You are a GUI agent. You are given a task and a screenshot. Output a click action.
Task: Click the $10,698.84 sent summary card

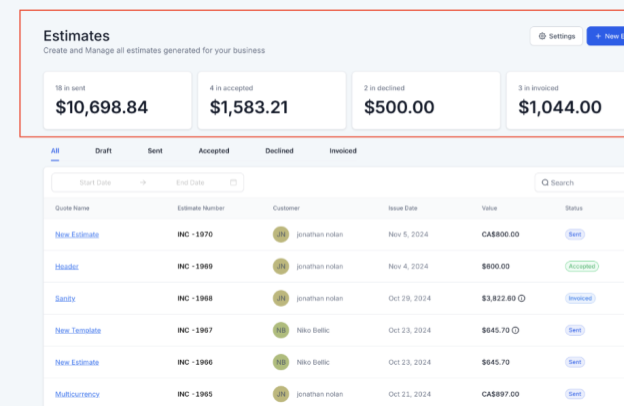click(x=117, y=100)
